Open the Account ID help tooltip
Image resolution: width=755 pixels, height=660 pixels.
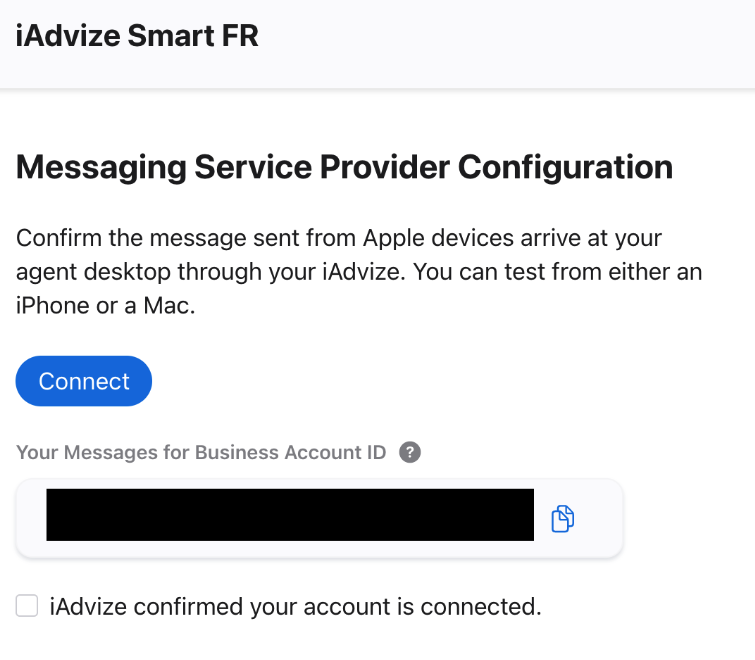(409, 452)
